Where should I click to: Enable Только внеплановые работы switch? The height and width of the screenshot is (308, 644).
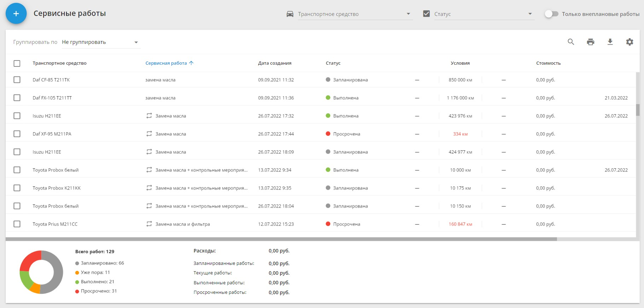551,14
